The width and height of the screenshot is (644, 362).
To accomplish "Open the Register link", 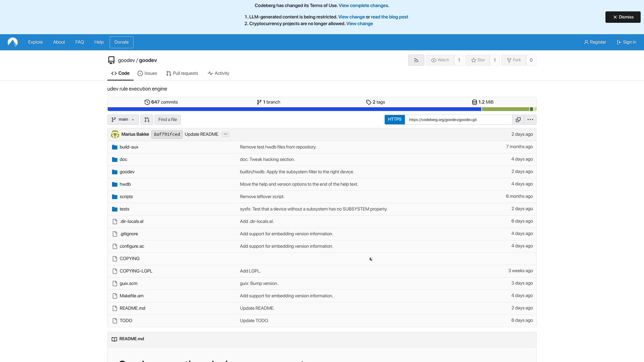I will [595, 42].
